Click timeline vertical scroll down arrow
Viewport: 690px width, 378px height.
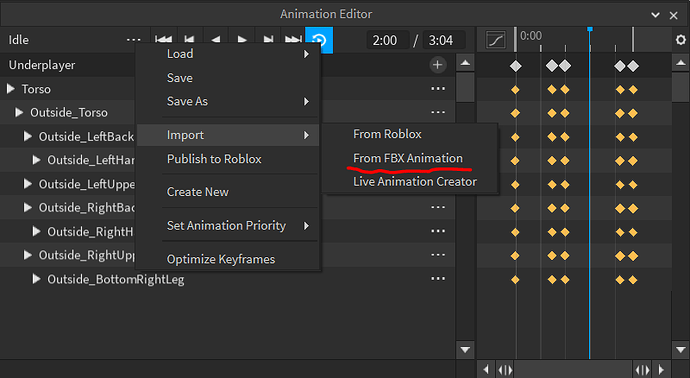680,350
